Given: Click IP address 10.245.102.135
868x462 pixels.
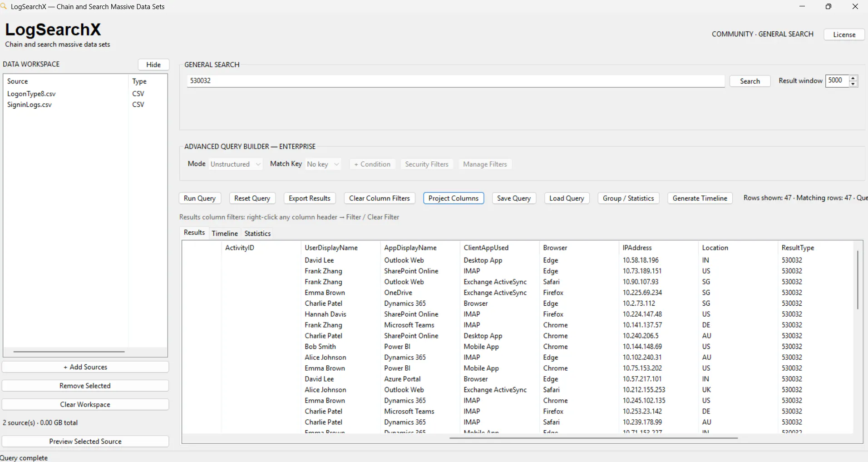Looking at the screenshot, I should (x=644, y=401).
